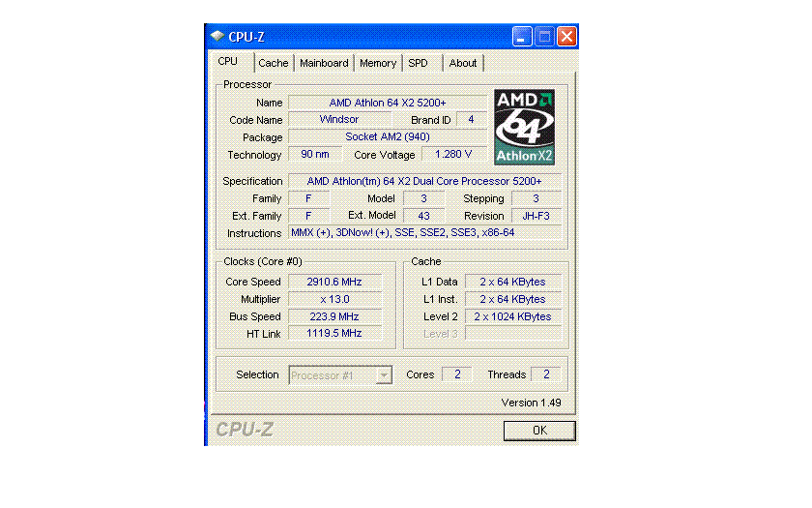Click the empty Level 3 cache field
Viewport: 812px width, 508px height.
coord(512,333)
